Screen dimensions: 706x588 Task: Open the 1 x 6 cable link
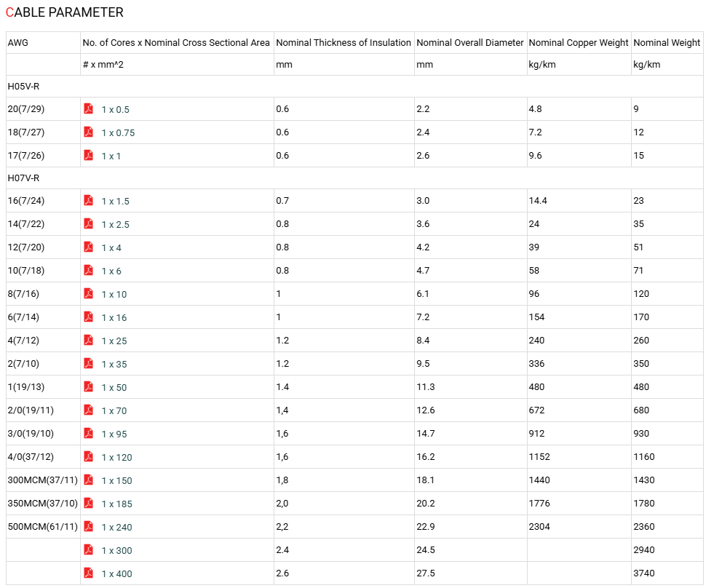click(x=111, y=271)
